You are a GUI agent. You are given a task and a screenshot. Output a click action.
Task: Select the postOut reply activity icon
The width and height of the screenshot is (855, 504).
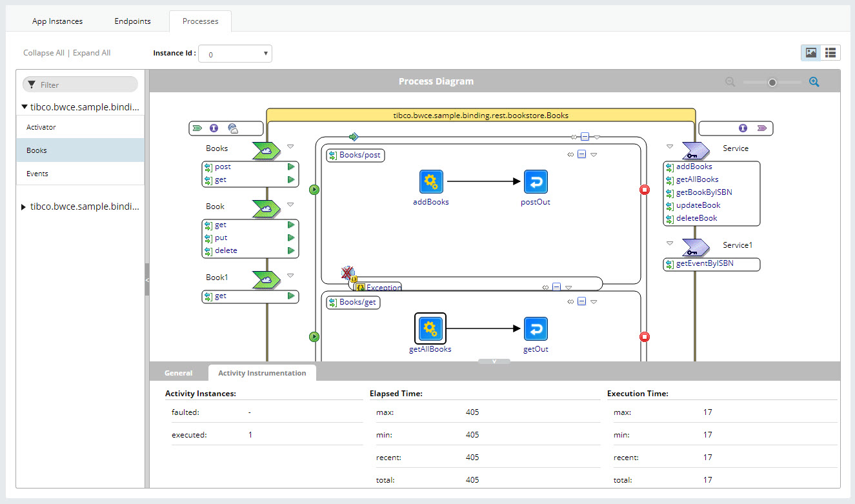tap(536, 182)
